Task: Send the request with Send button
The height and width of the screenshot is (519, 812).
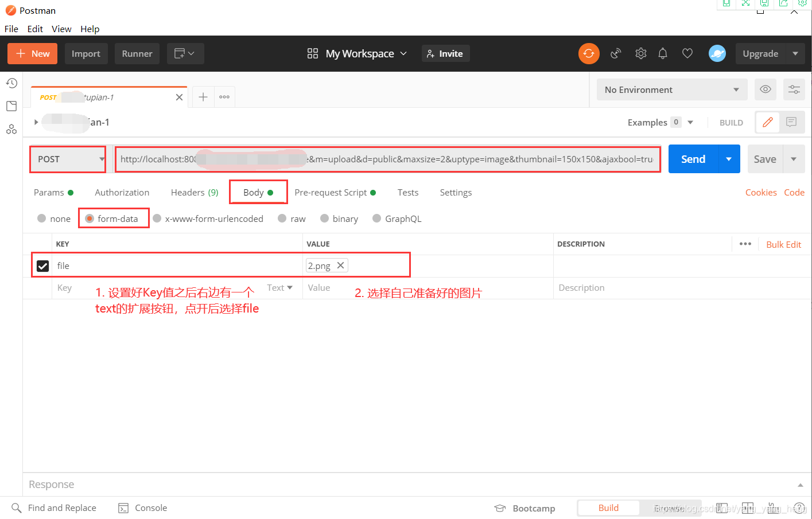Action: click(693, 159)
